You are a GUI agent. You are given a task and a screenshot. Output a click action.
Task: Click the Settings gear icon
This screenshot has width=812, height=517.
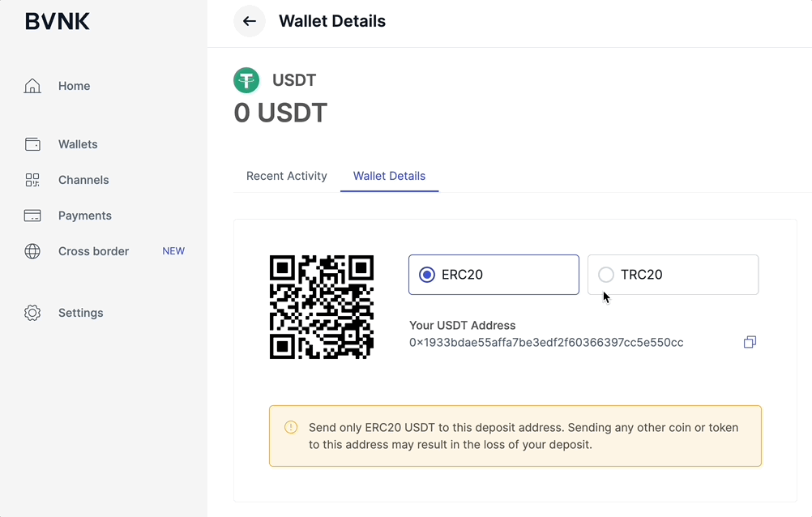(32, 313)
